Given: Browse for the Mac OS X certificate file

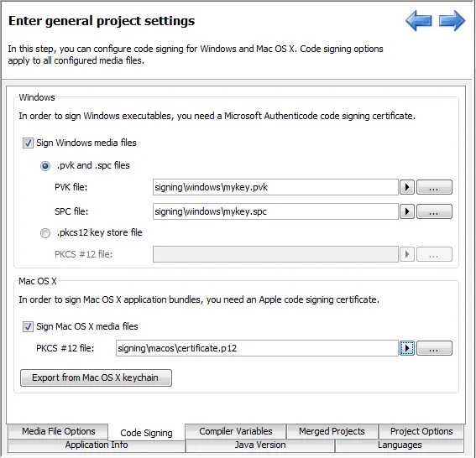Looking at the screenshot, I should coord(434,348).
